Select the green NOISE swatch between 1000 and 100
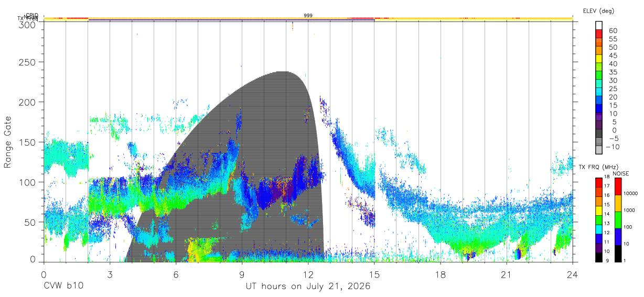This screenshot has height=297, width=644. tap(618, 220)
